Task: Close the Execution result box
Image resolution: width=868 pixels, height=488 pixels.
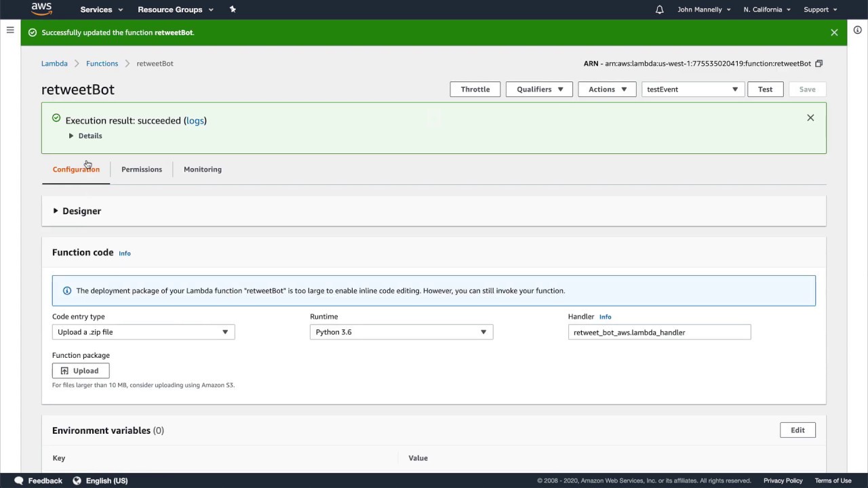Action: click(810, 118)
